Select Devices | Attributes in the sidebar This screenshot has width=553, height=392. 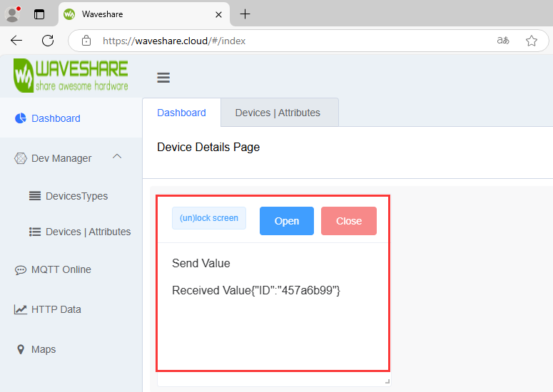click(x=87, y=232)
